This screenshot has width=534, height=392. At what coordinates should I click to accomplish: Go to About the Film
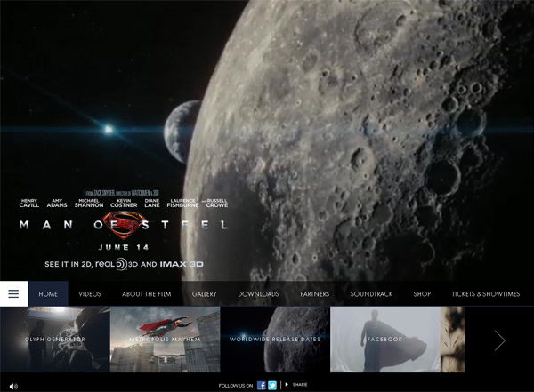coord(147,294)
